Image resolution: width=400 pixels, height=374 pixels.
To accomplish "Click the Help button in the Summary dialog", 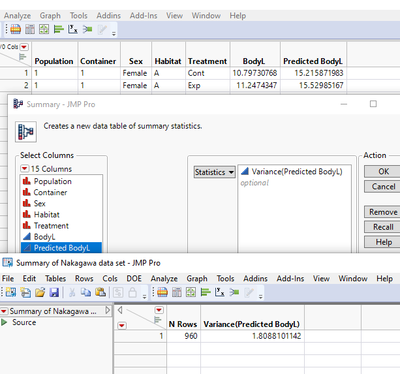I will click(x=383, y=242).
